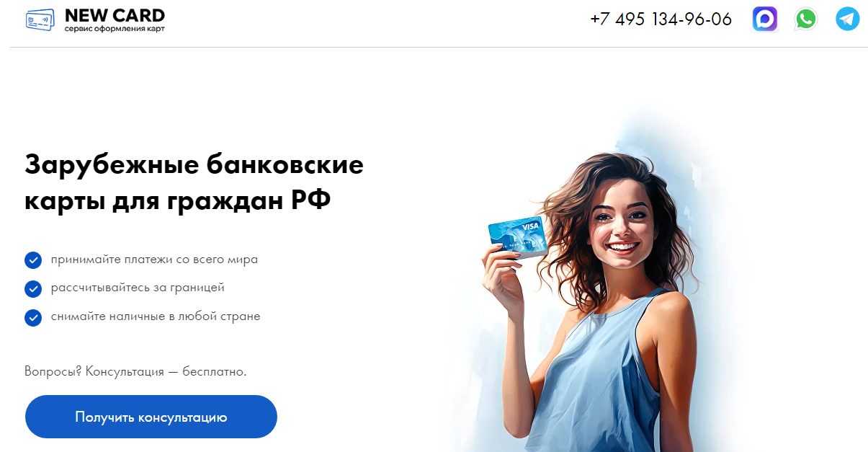Click the checkmark beside 'рассчитывайтесь за границей'
Image resolution: width=868 pixels, height=452 pixels.
click(x=33, y=288)
